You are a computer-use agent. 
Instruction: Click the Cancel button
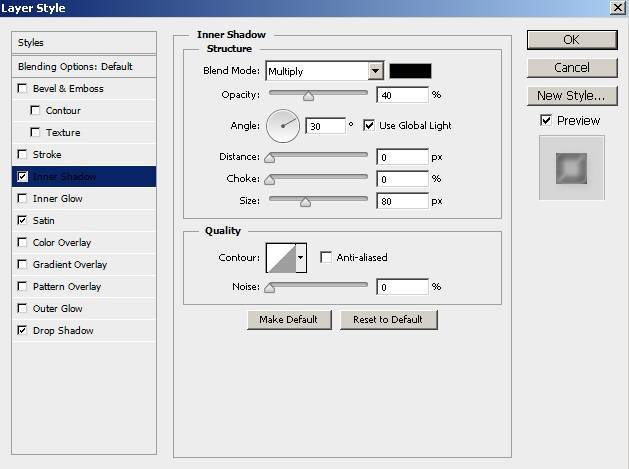(572, 67)
